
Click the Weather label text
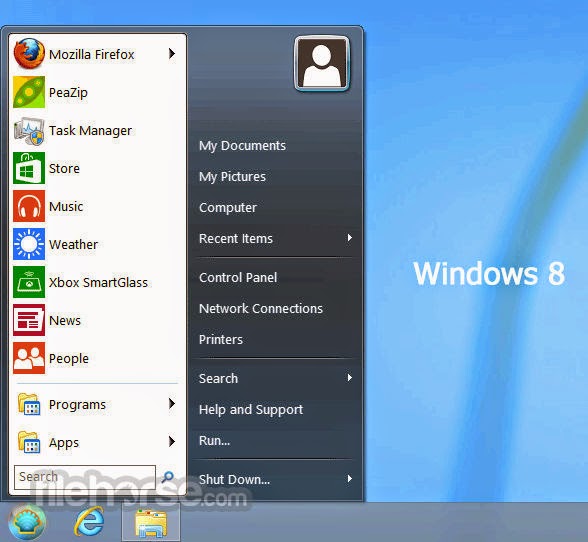coord(73,245)
